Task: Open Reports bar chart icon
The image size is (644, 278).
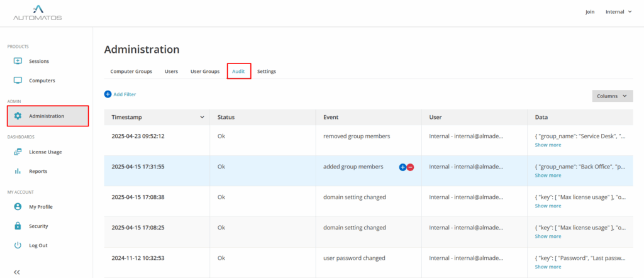Action: [x=18, y=171]
